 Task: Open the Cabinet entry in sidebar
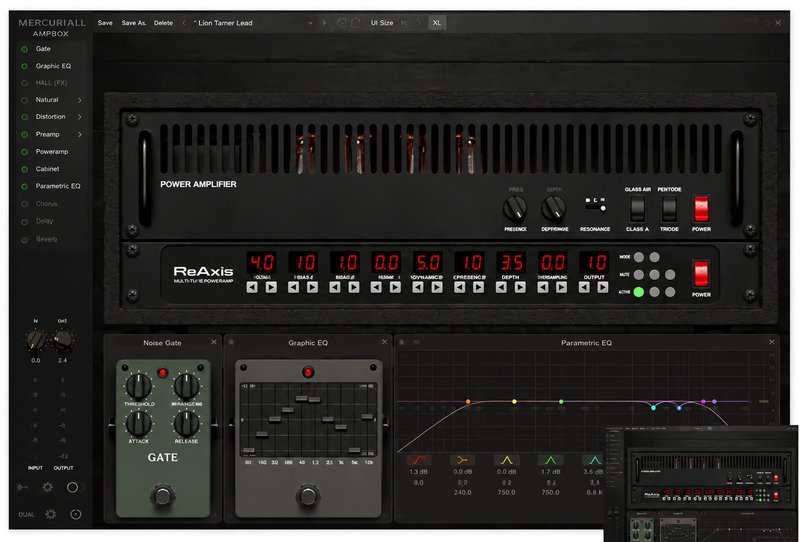47,169
